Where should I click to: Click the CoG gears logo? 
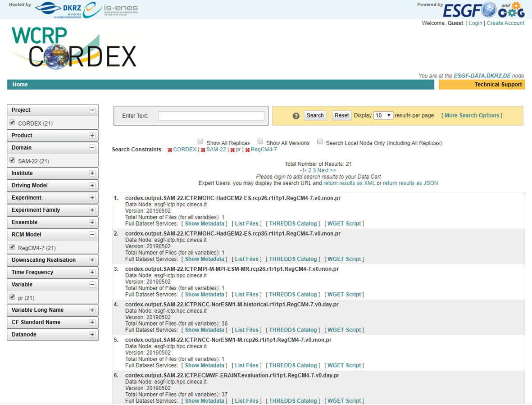click(512, 9)
